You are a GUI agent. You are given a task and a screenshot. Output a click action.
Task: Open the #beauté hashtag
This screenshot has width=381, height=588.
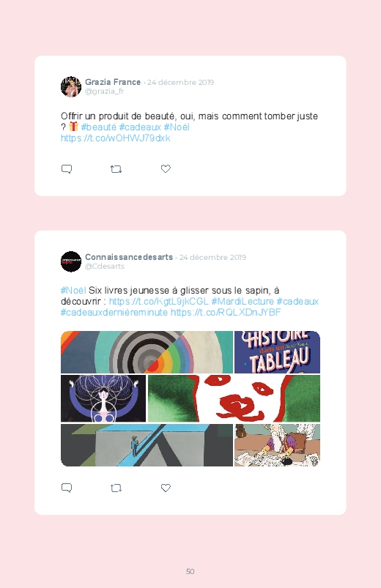click(x=99, y=127)
